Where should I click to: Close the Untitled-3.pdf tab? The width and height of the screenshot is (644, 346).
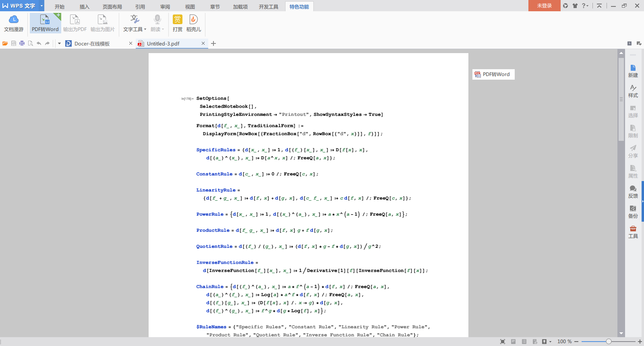(203, 43)
